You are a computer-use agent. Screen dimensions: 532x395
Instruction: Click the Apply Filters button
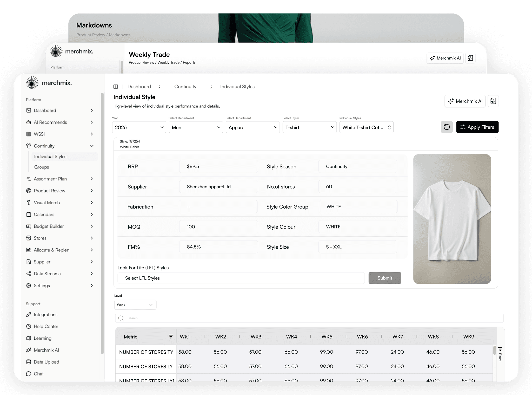coord(477,127)
